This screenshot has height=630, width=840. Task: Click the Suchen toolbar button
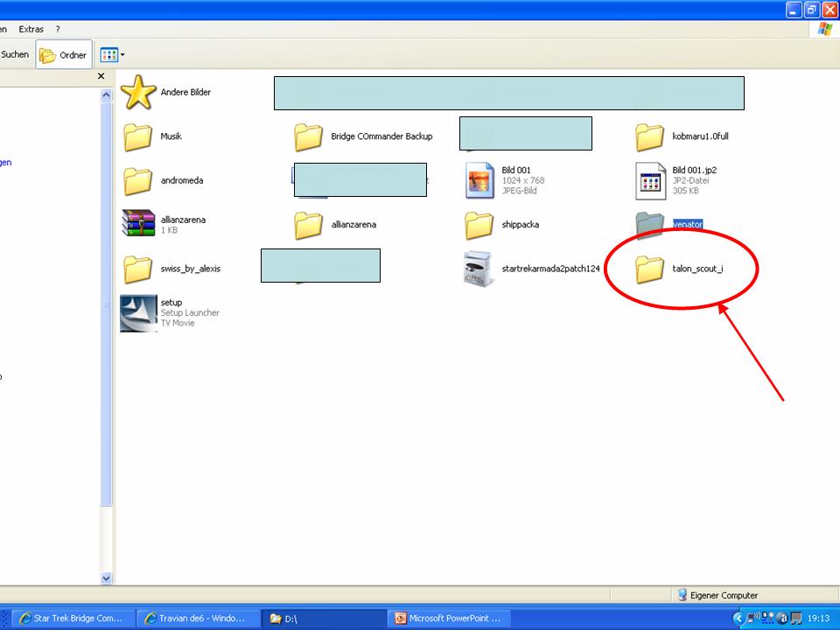15,54
